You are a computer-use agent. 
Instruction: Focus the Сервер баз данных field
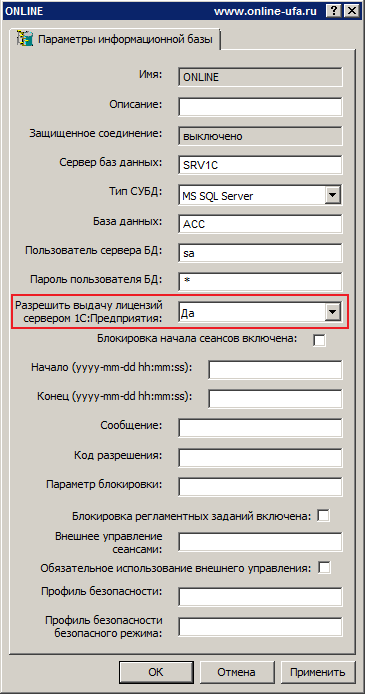[260, 166]
